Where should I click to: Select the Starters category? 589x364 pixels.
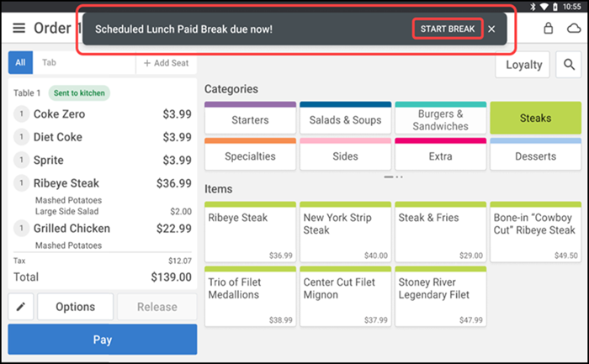click(250, 118)
